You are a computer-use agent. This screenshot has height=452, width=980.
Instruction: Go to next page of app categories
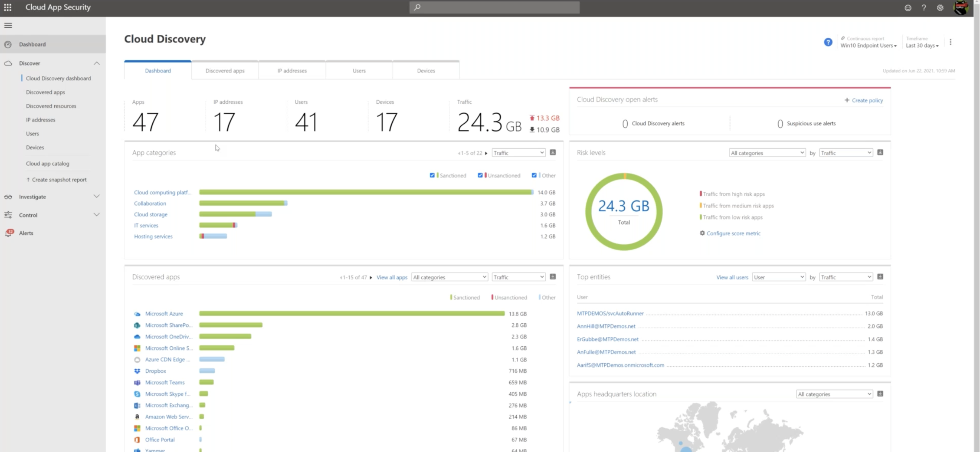tap(486, 153)
